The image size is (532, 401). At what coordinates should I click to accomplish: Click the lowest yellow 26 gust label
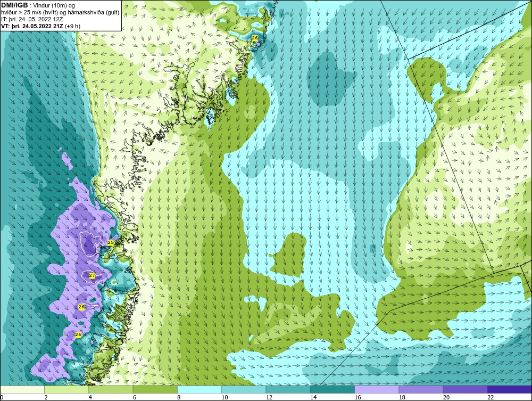pyautogui.click(x=78, y=335)
